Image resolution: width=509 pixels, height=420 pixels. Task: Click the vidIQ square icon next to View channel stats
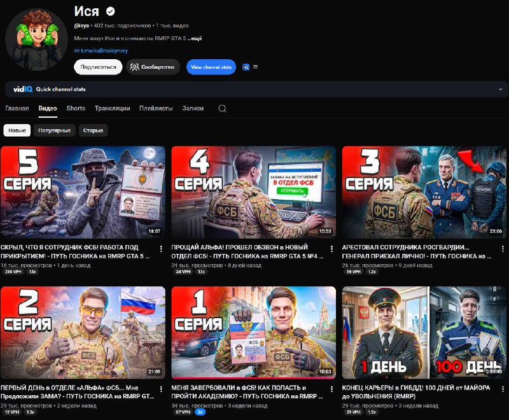coord(246,67)
